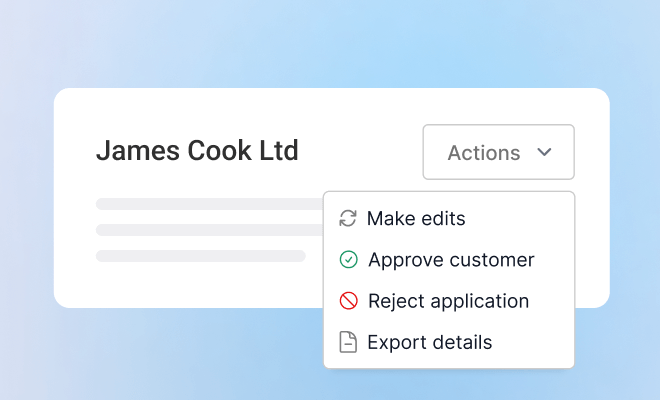Click the "James Cook Ltd" company heading
The image size is (660, 400).
197,151
